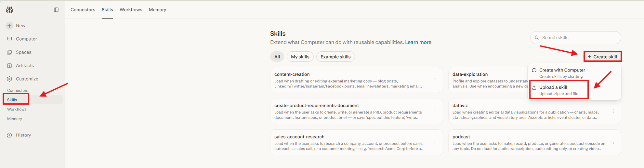Follow the Learn more link
Image resolution: width=644 pixels, height=168 pixels.
point(418,42)
